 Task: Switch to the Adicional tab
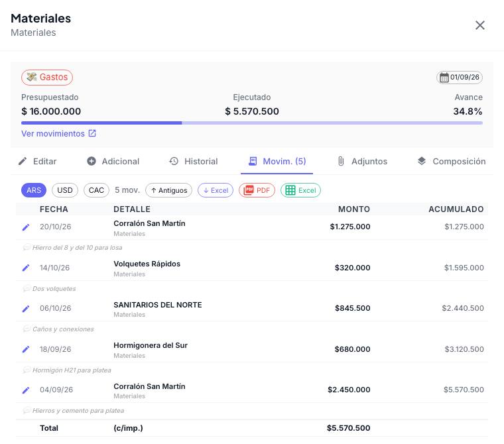pos(113,161)
